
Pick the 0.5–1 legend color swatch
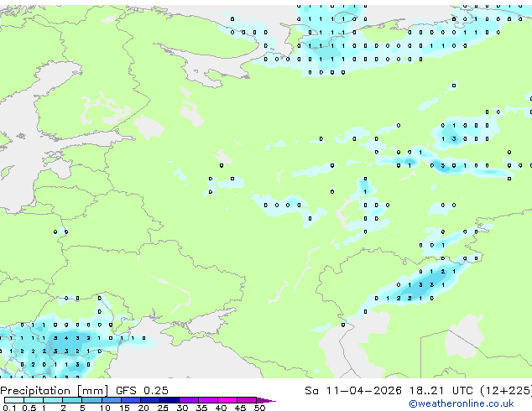(34, 400)
